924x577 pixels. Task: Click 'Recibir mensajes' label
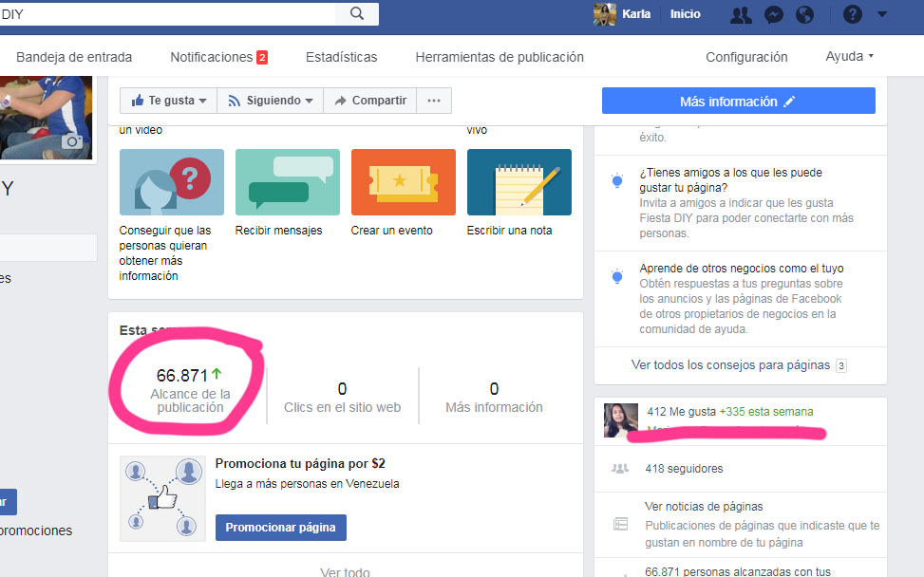click(279, 231)
